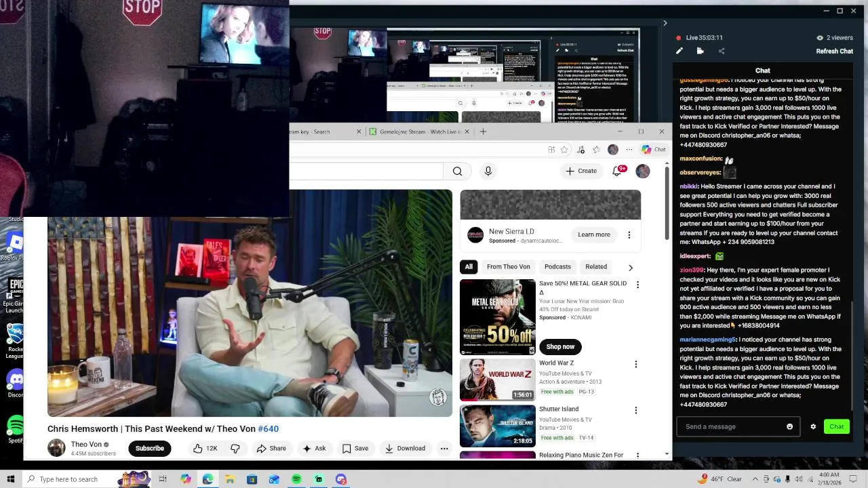Add page to Edge favorites star
Image resolution: width=868 pixels, height=488 pixels.
click(x=564, y=150)
